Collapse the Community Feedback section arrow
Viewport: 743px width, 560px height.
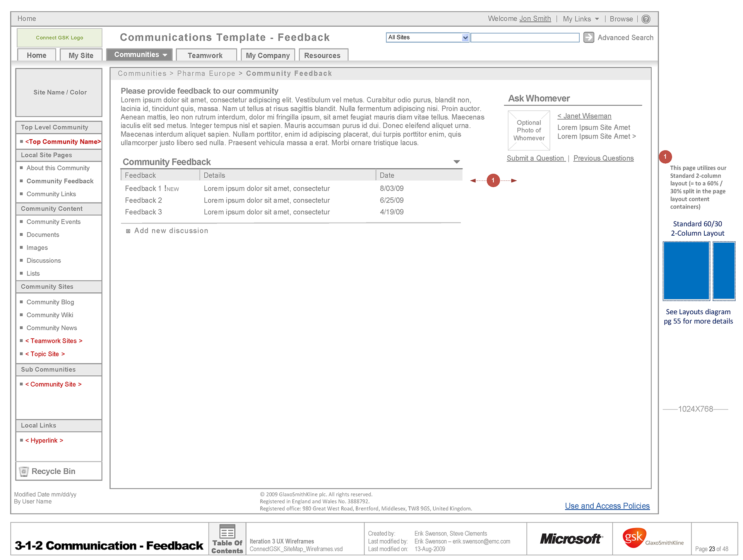457,162
